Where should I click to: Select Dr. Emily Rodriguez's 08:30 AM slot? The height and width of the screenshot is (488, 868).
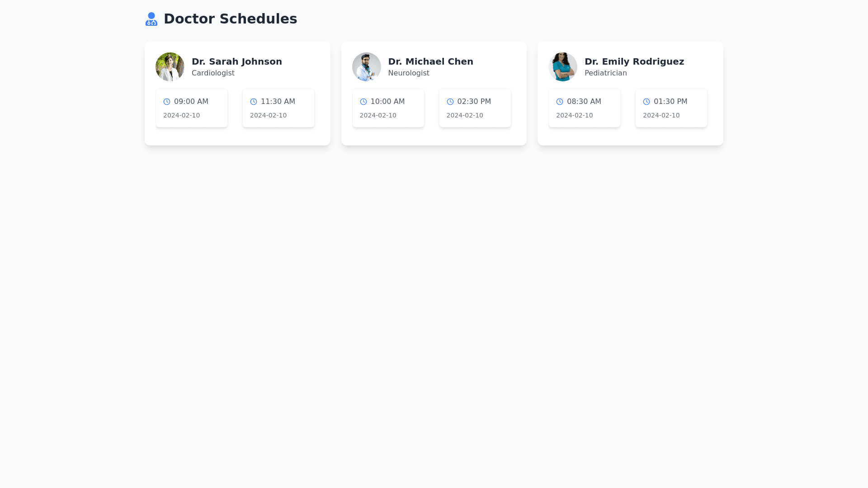click(585, 108)
